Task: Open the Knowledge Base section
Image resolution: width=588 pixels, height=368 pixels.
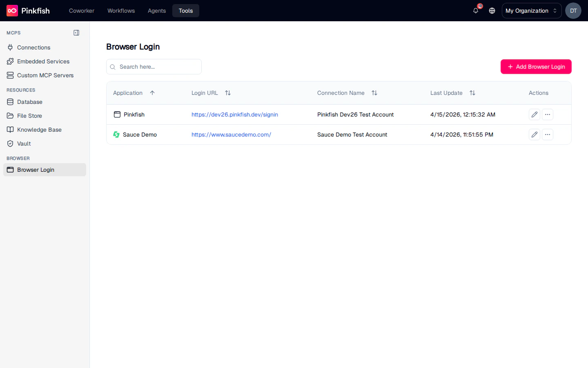Action: coord(38,130)
